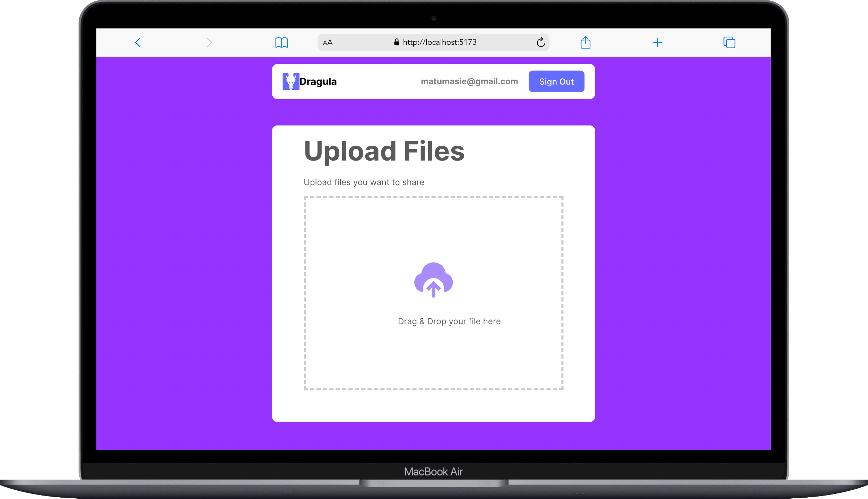868x499 pixels.
Task: Show all tabs overview icon
Action: (x=729, y=42)
